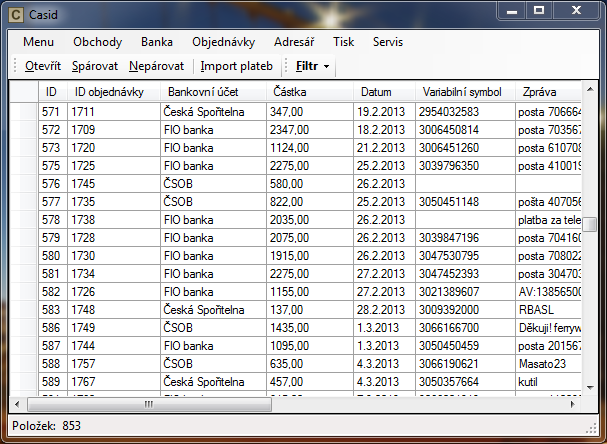Click the Casid app icon in title bar
The height and width of the screenshot is (444, 607).
[18, 13]
